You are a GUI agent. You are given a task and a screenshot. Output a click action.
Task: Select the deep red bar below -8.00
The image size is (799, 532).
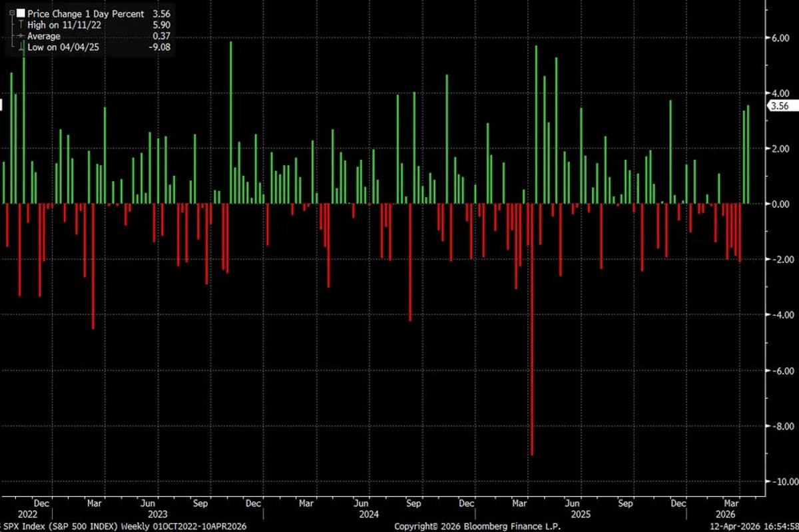533,366
